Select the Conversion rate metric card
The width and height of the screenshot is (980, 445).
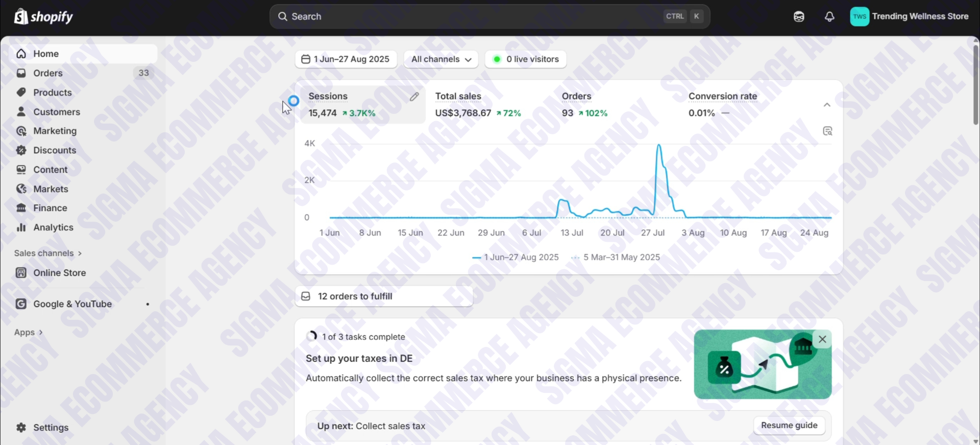tap(742, 105)
